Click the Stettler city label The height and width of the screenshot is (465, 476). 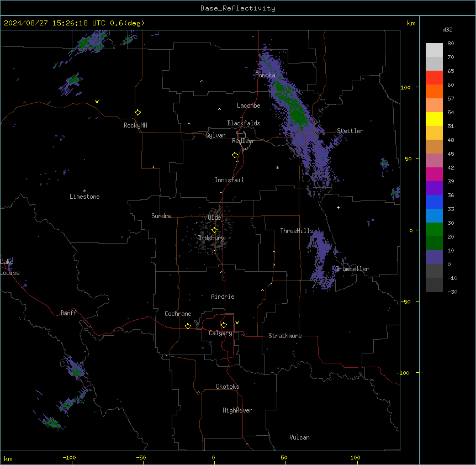click(350, 131)
